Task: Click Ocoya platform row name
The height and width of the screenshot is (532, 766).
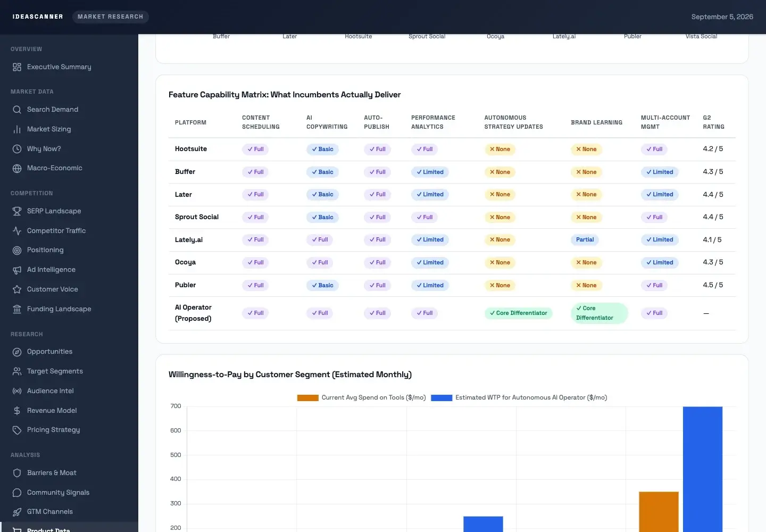Action: [x=185, y=262]
